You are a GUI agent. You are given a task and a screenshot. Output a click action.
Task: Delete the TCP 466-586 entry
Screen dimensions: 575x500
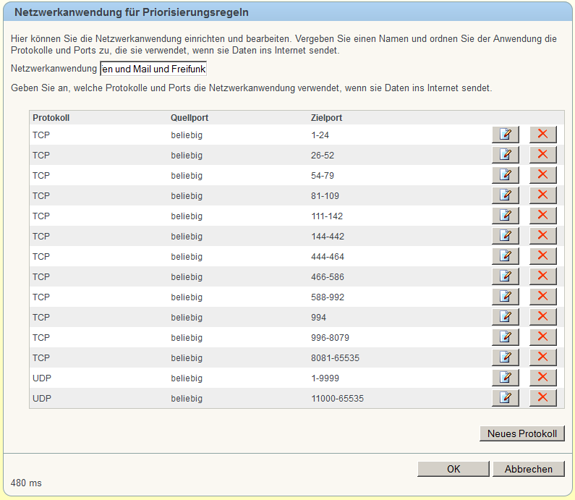click(543, 276)
